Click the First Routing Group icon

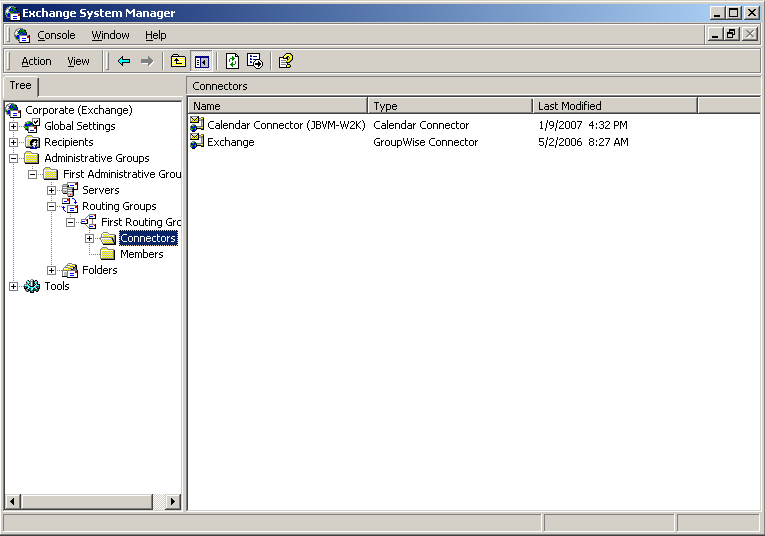click(89, 222)
